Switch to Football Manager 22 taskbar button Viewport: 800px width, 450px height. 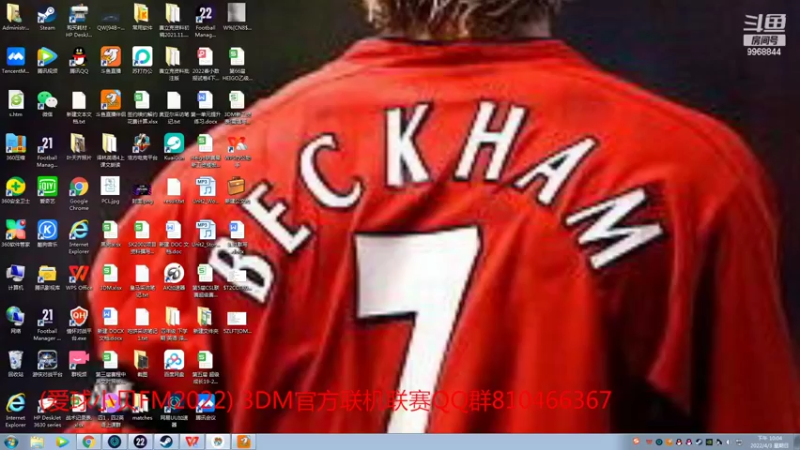pos(140,442)
